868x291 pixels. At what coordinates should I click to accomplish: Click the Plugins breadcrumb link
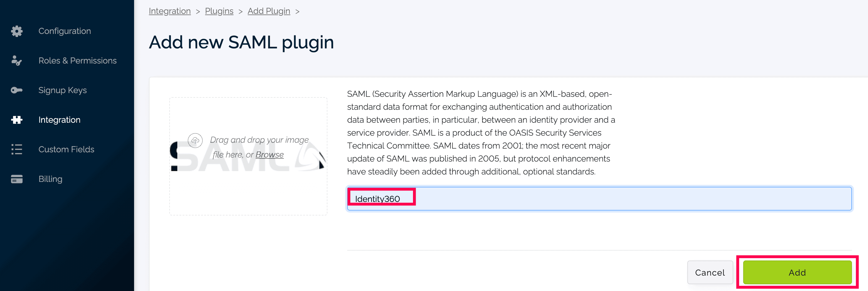219,11
